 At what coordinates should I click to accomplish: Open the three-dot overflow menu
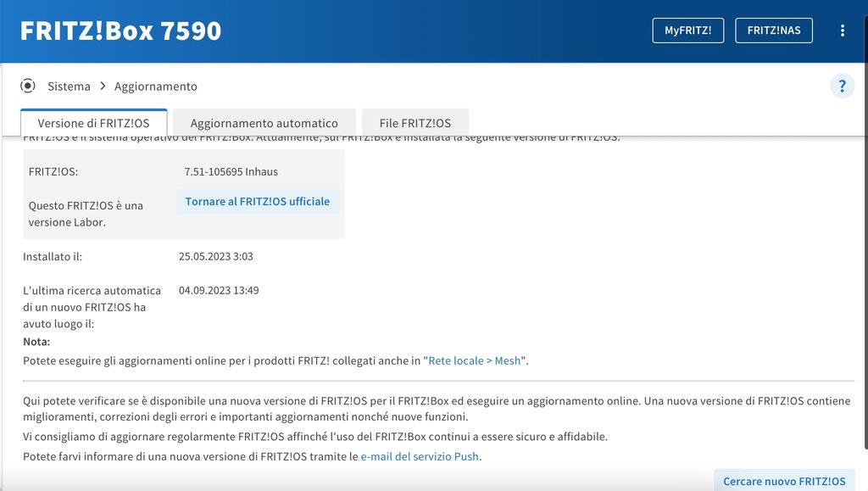(x=842, y=31)
